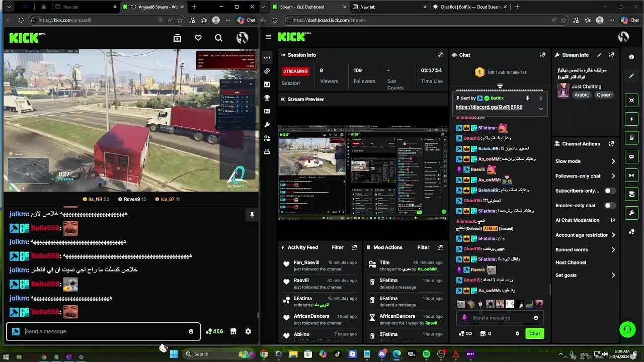Open Google Chrome from the taskbar

tap(264, 354)
